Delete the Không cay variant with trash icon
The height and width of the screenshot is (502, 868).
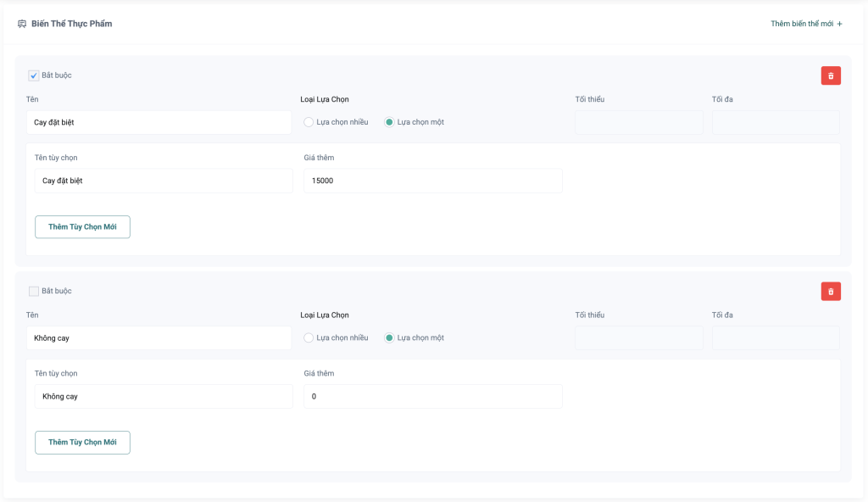coord(831,291)
